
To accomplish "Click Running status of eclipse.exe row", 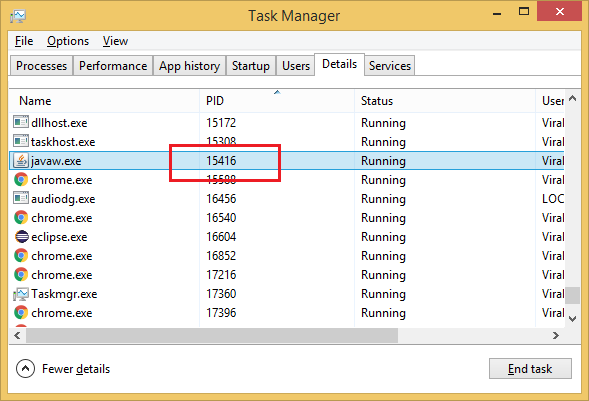I will coord(383,237).
